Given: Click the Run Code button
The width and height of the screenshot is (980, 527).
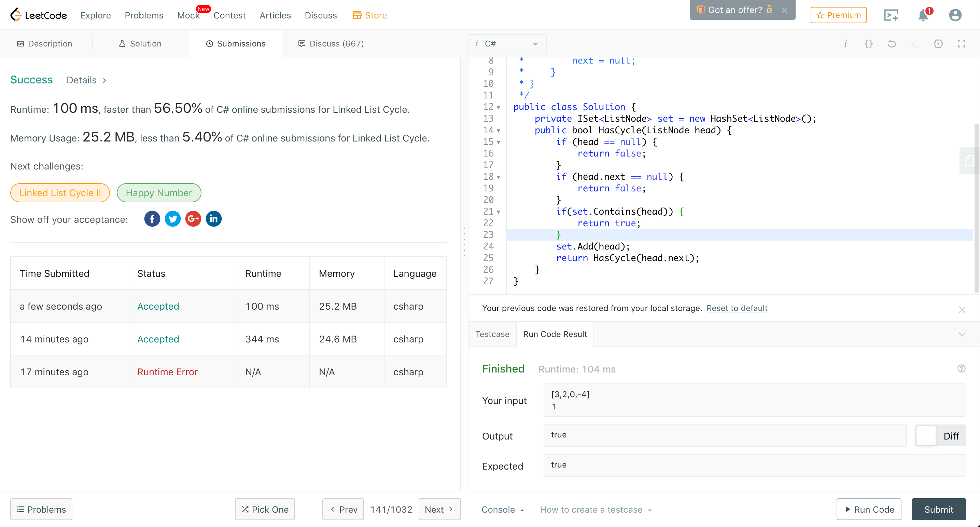Looking at the screenshot, I should [x=869, y=509].
